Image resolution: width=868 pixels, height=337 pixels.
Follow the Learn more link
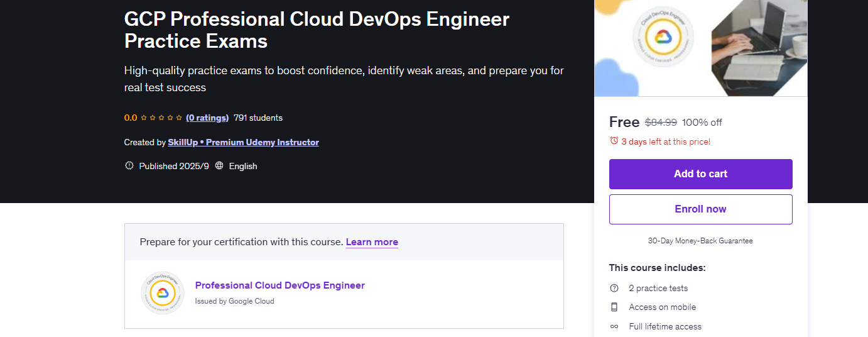[x=372, y=242]
